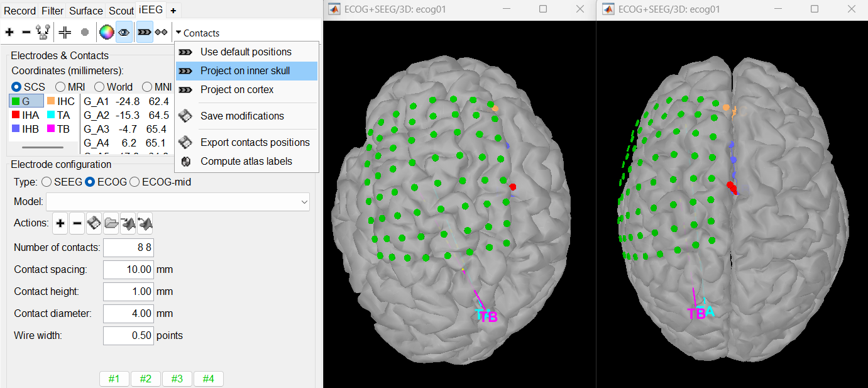Click the merge electrodes icon
This screenshot has width=868, height=388.
[43, 32]
